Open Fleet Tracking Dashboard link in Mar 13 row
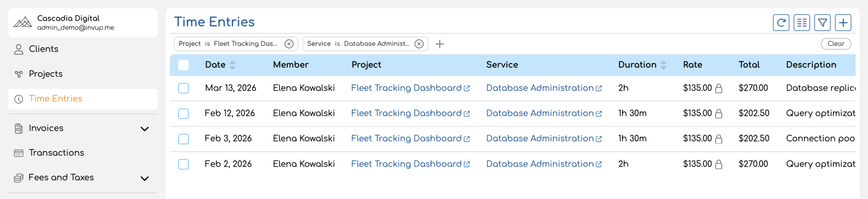 (x=410, y=88)
